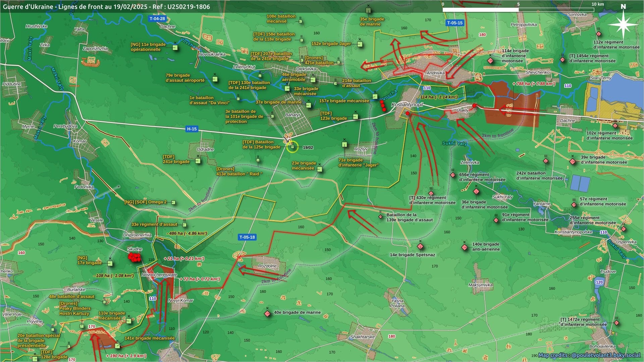Screen dimensions: 644x362
Task: Click the 71e brigade Jager unit marker
Action: [x=344, y=144]
